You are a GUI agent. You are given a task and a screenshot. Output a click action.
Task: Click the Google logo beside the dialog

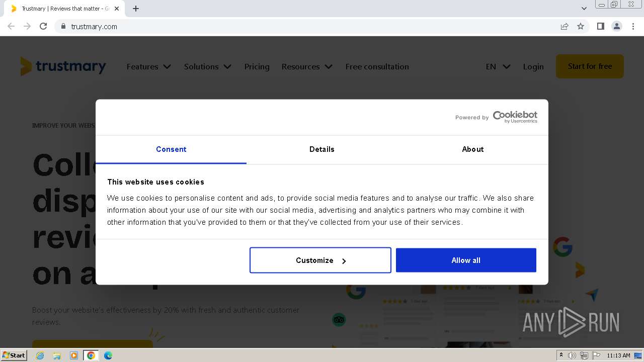tap(562, 247)
